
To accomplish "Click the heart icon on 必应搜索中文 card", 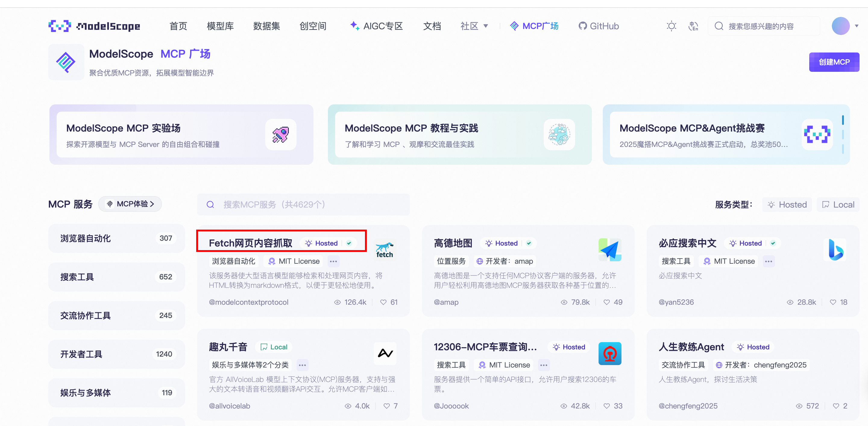I will tap(833, 302).
